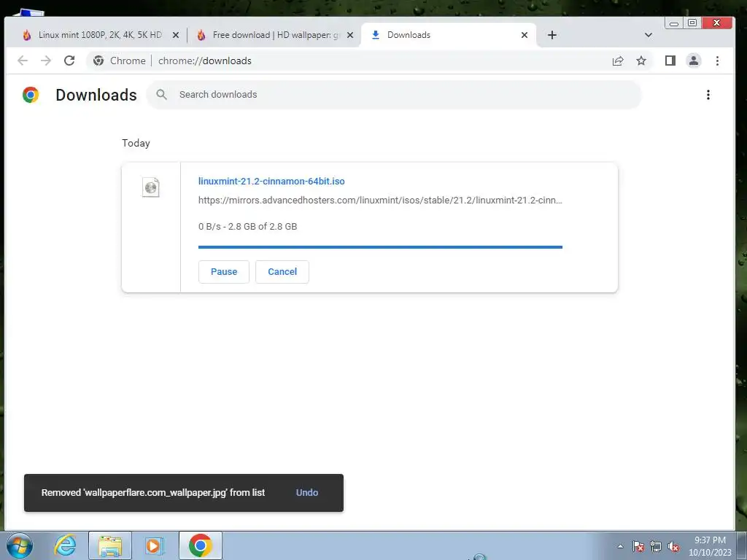
Task: Open the linuxmint-21.2-cinnamon-64bit.iso link
Action: pyautogui.click(x=271, y=181)
